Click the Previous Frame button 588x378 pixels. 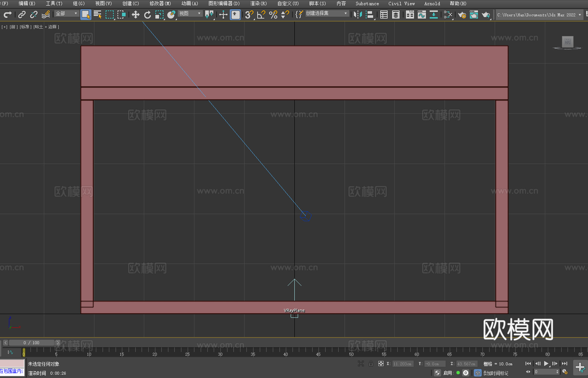(537, 364)
